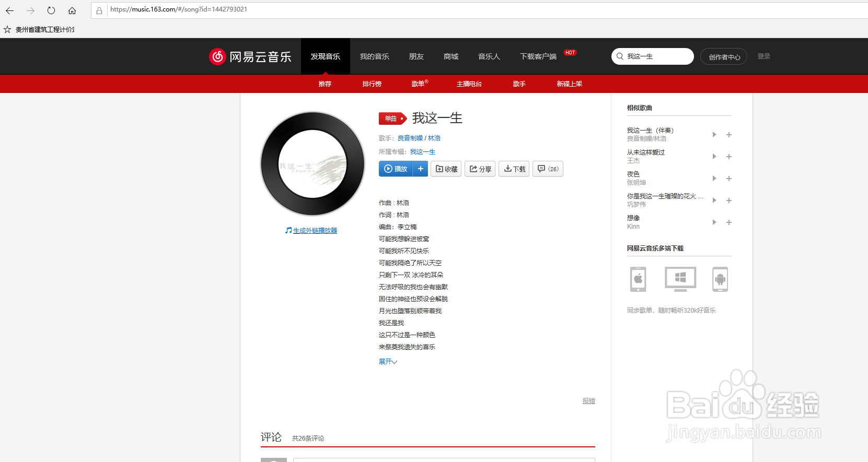This screenshot has width=868, height=462.
Task: Click the padlock site security icon
Action: click(99, 10)
